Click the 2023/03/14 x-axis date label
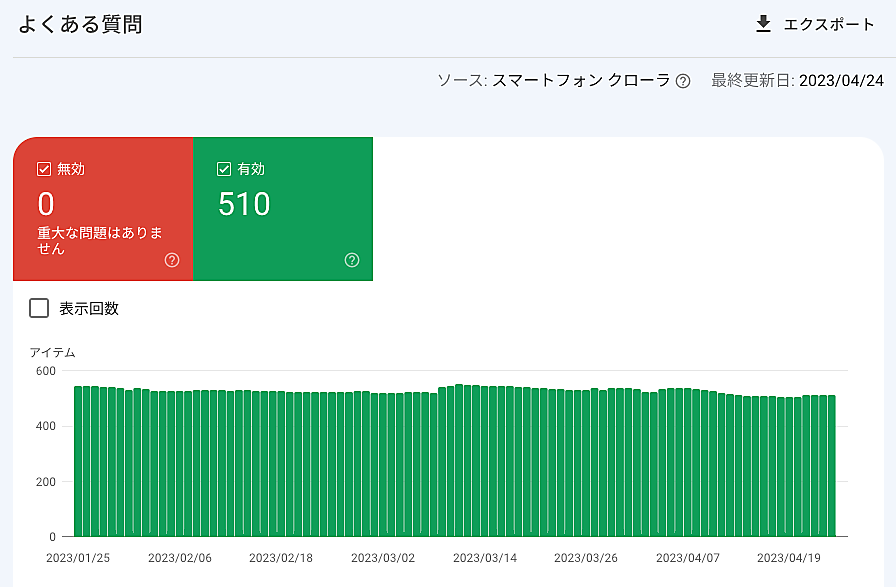The width and height of the screenshot is (896, 587). click(x=484, y=557)
